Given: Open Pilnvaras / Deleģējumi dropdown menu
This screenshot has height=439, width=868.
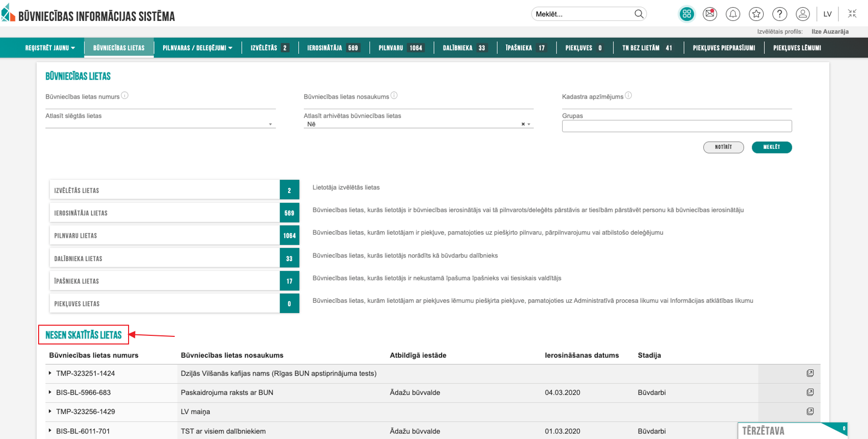Looking at the screenshot, I should pos(197,48).
